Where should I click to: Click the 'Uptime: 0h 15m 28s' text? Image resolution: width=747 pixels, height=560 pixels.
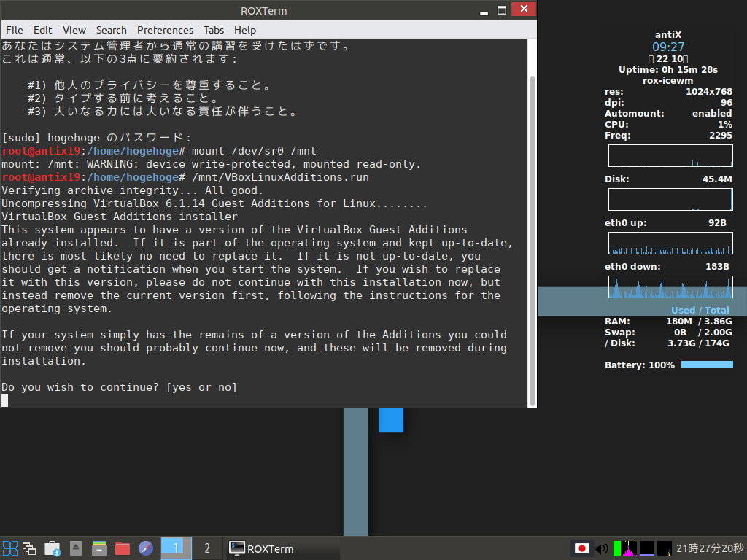668,69
